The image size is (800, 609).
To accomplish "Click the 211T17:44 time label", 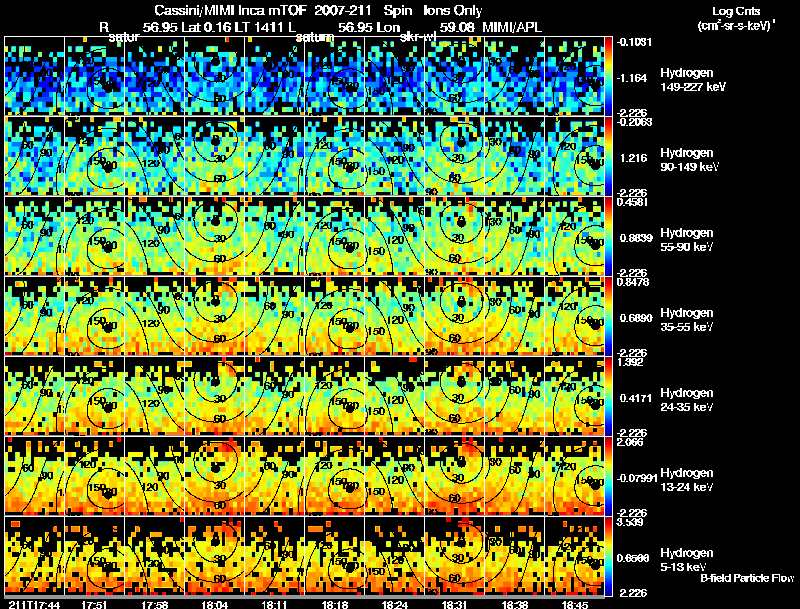I will (x=34, y=604).
